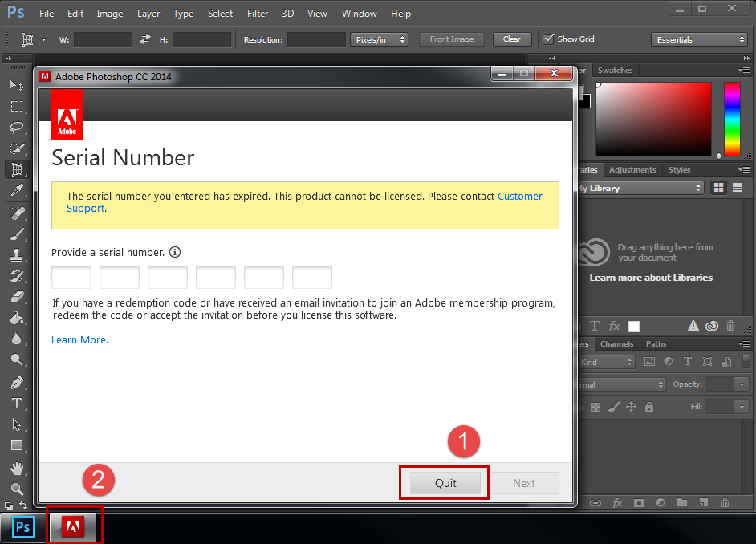
Task: Click the Add layer mask icon
Action: coord(639,503)
